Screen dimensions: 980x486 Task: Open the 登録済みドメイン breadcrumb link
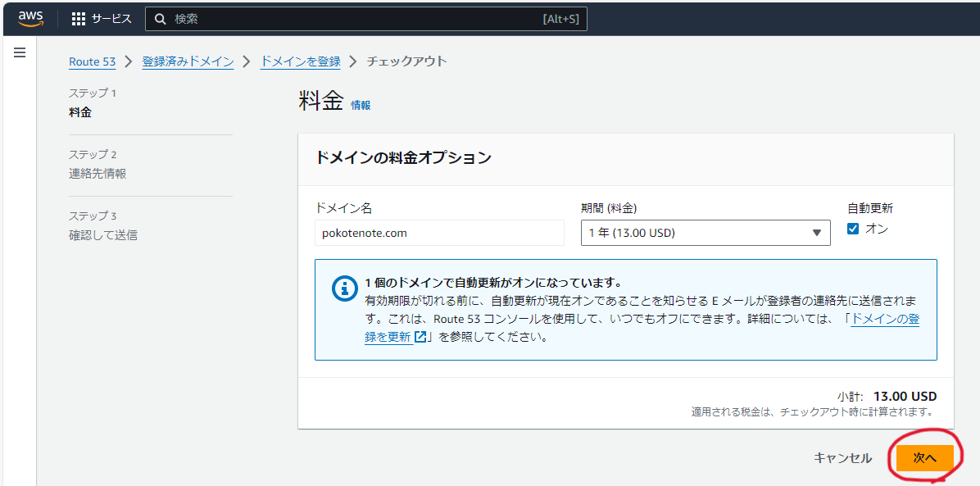pos(188,62)
